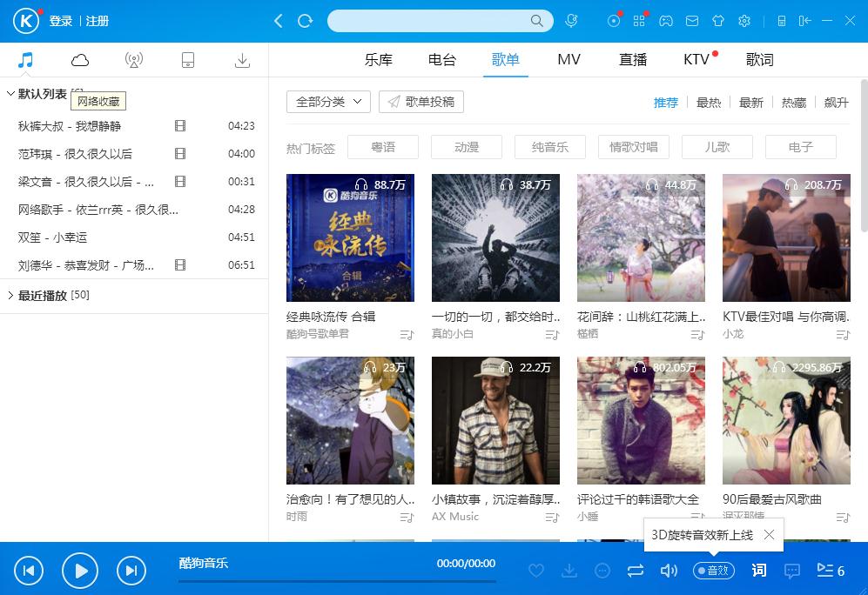Image resolution: width=868 pixels, height=595 pixels.
Task: Open the skin shirt icon
Action: click(717, 21)
